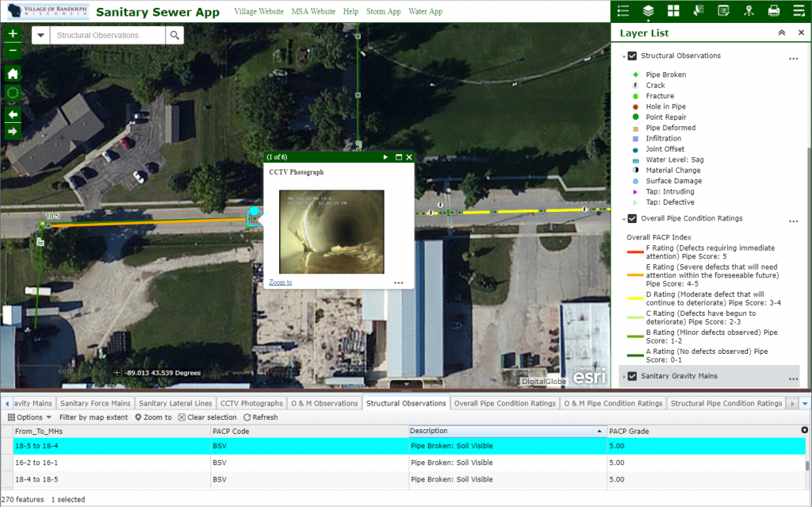812x507 pixels.
Task: Zoom in using the map plus button
Action: point(12,33)
